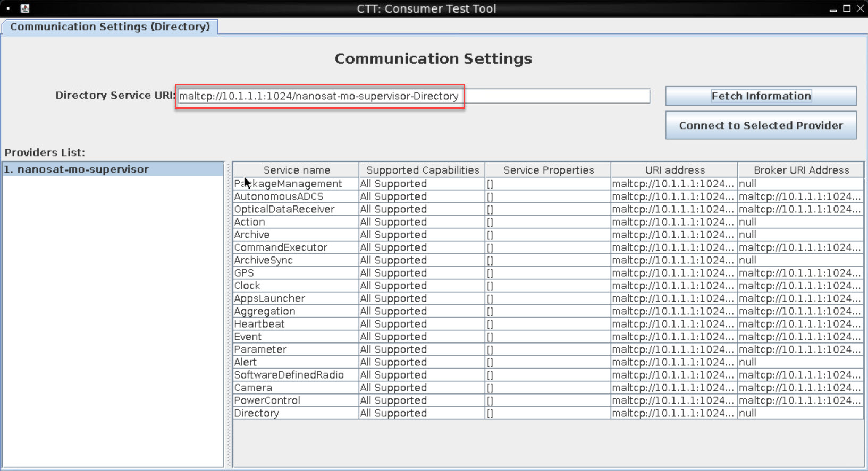Select the AutonomousADCS service row
Viewport: 868px width, 471px height.
click(548, 196)
